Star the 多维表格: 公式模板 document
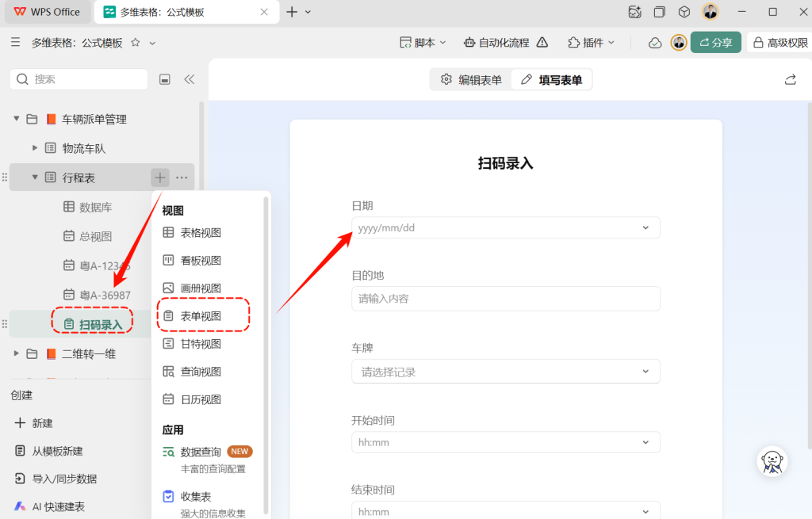This screenshot has width=812, height=519. [135, 43]
